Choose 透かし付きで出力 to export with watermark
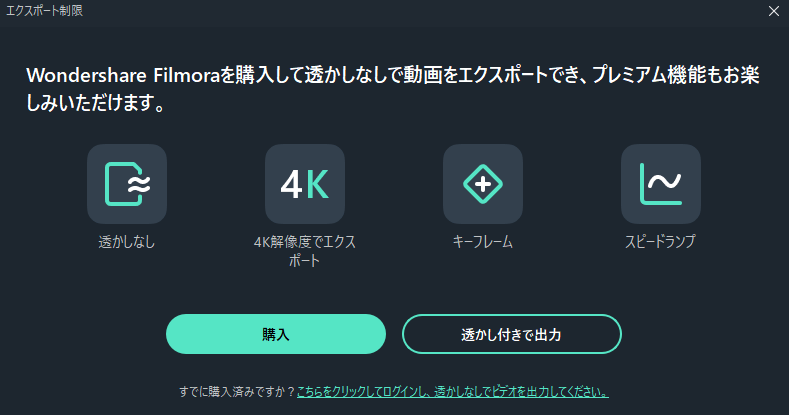The width and height of the screenshot is (789, 415). (x=512, y=334)
